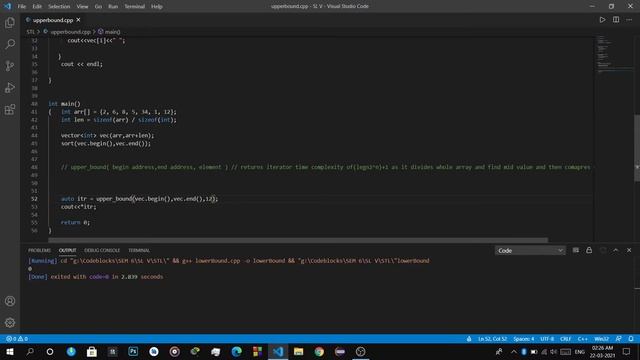Open the Extensions view
The image size is (640, 360).
(10, 109)
